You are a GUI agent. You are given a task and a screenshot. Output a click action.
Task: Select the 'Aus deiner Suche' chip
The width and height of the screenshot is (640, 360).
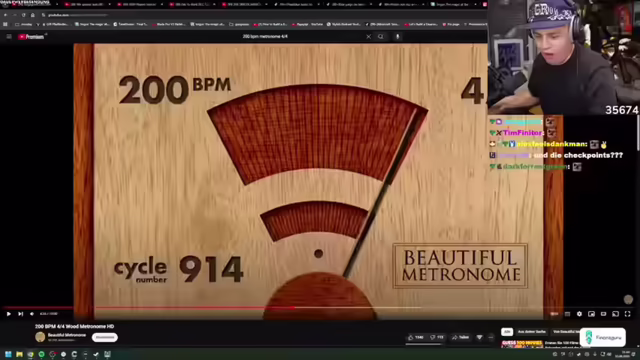[x=531, y=331]
